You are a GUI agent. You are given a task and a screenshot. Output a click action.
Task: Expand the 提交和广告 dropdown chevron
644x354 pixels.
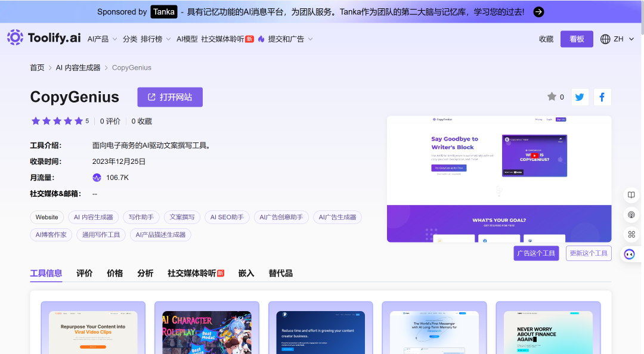[310, 39]
